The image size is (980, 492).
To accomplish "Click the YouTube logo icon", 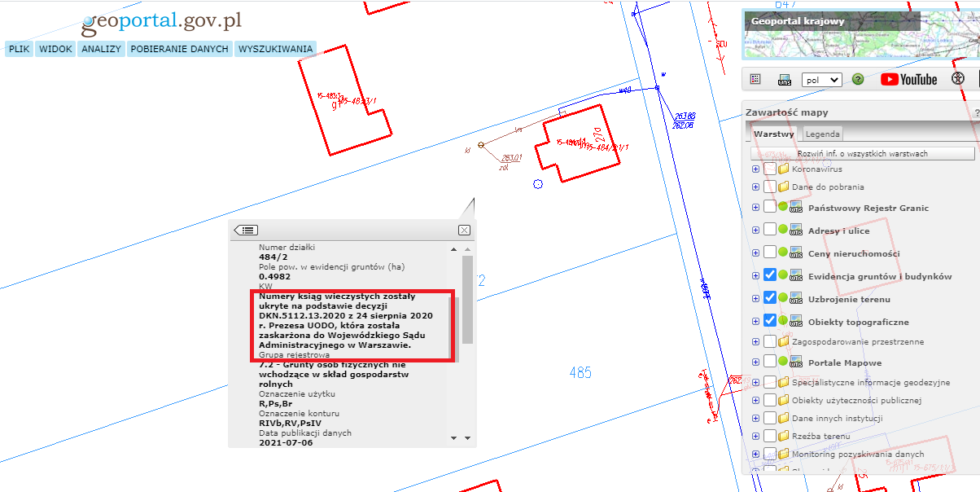I will coord(908,79).
